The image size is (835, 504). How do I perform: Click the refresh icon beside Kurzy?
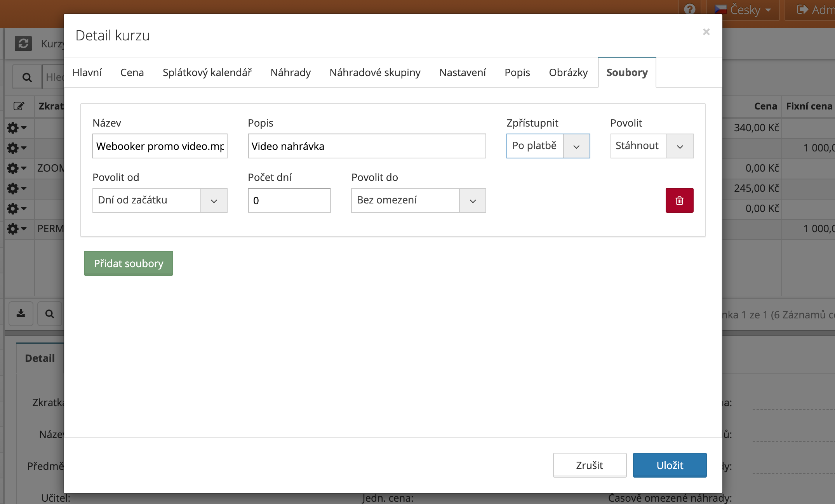coord(23,43)
